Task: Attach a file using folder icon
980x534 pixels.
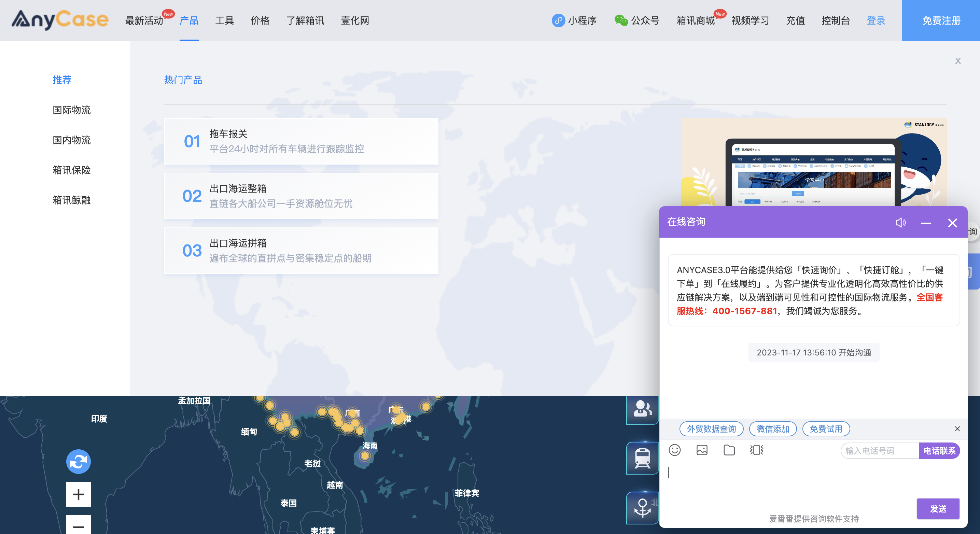Action: [729, 450]
